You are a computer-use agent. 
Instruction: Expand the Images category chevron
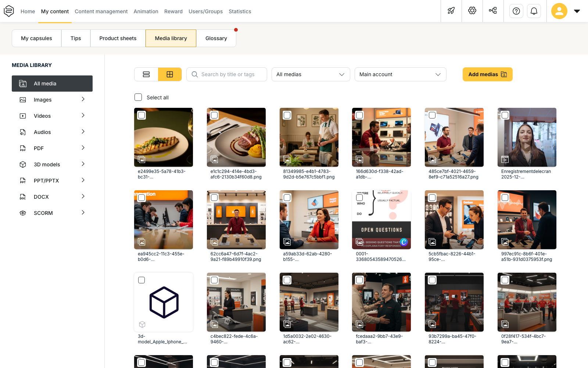point(83,99)
